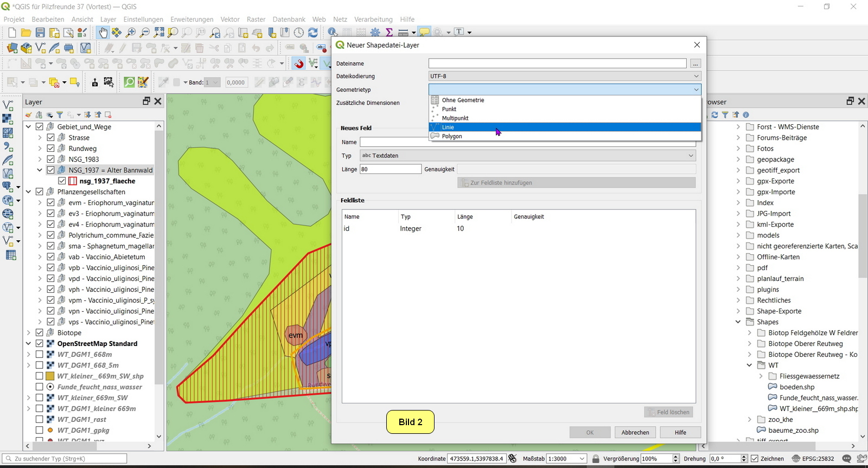The height and width of the screenshot is (468, 868).
Task: Click the filter legend funnel icon in Layer panel
Action: tap(60, 115)
